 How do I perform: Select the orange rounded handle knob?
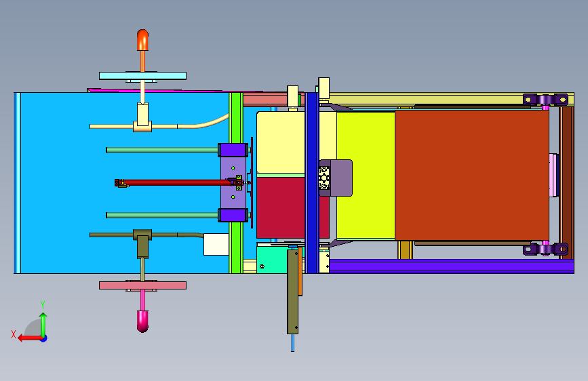pos(142,40)
